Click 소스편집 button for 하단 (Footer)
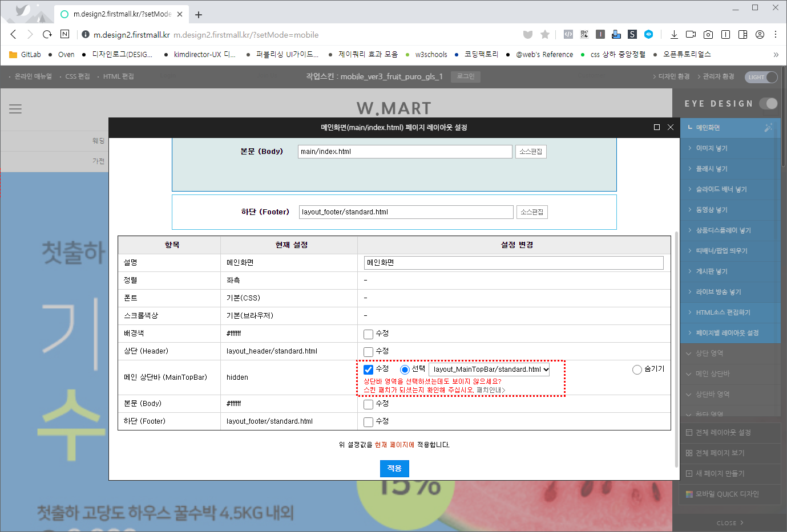Screen dimensions: 787x532 [x=532, y=212]
